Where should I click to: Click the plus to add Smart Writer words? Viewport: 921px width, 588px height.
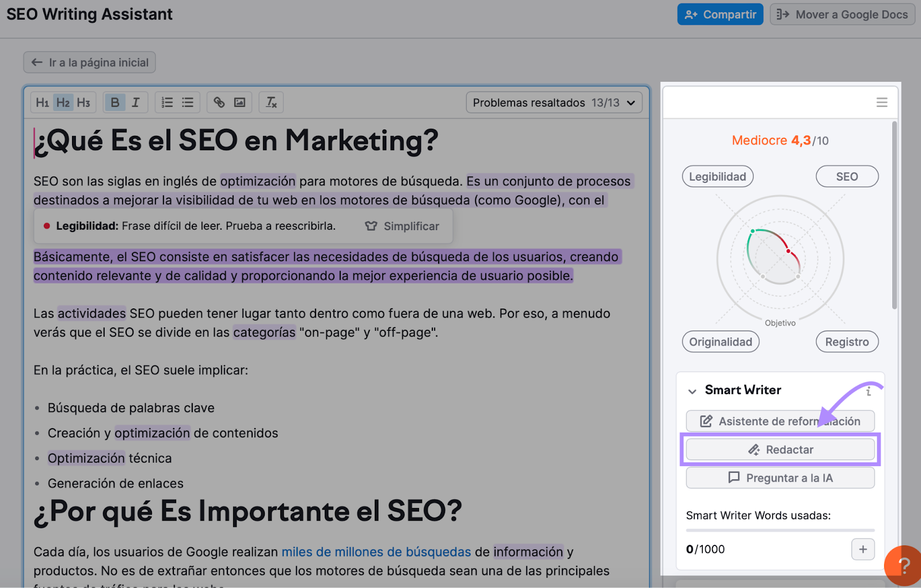(x=862, y=549)
